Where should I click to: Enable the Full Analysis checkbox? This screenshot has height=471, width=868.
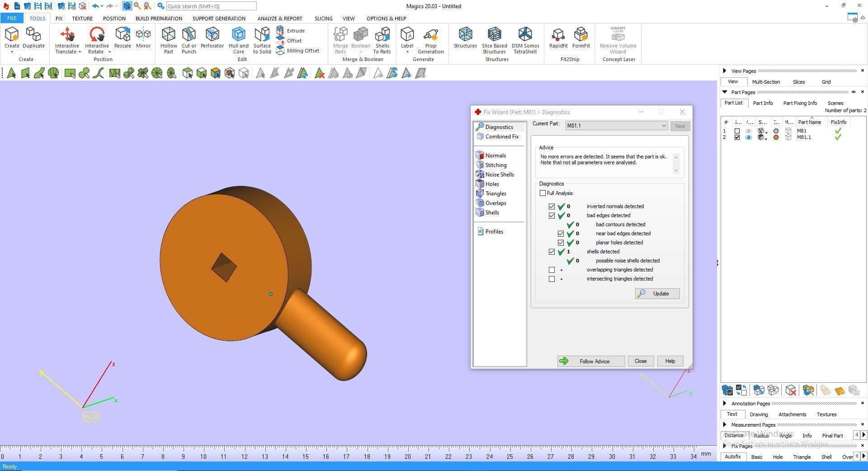542,193
